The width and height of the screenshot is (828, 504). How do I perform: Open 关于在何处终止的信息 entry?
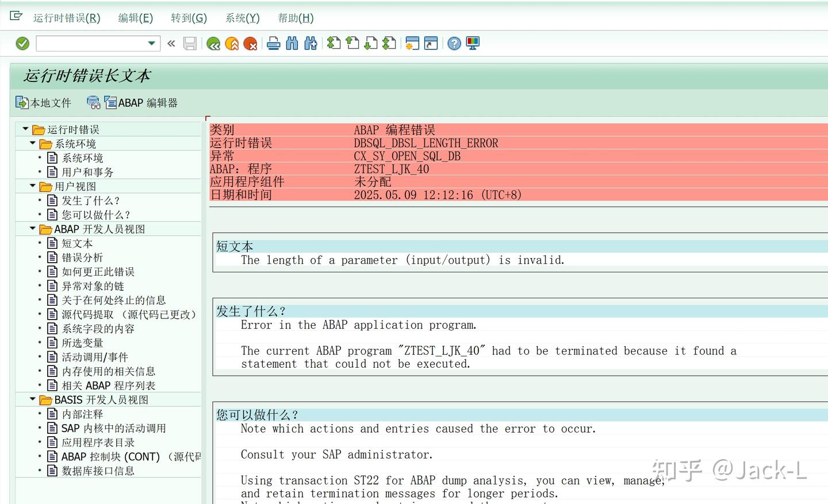coord(113,300)
